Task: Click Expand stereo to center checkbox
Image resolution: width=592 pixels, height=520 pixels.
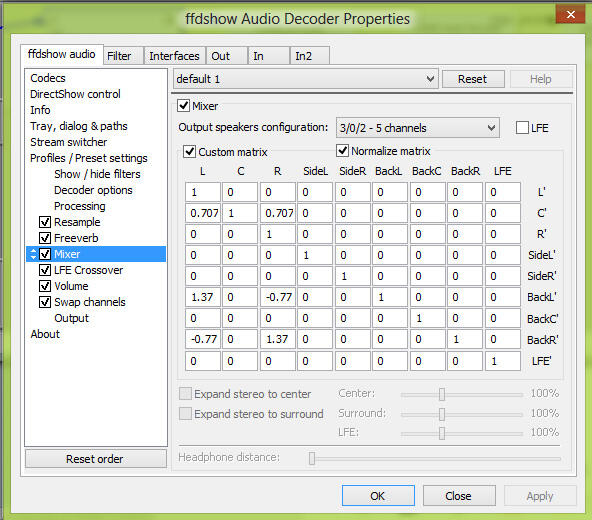Action: coord(185,394)
